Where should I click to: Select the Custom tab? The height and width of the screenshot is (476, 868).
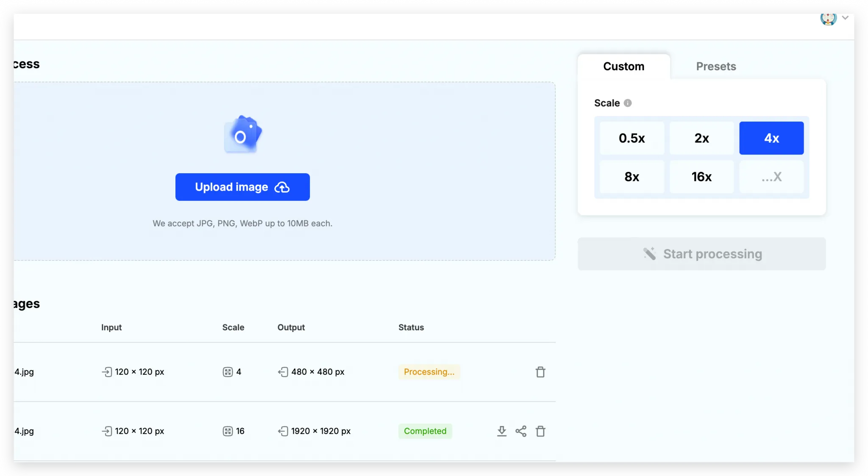point(623,66)
